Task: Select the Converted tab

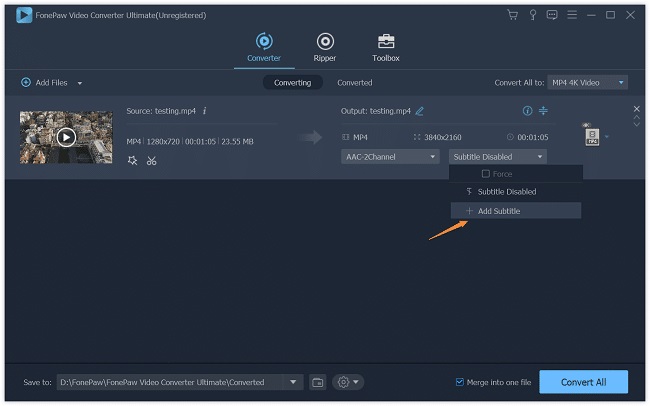Action: click(354, 83)
